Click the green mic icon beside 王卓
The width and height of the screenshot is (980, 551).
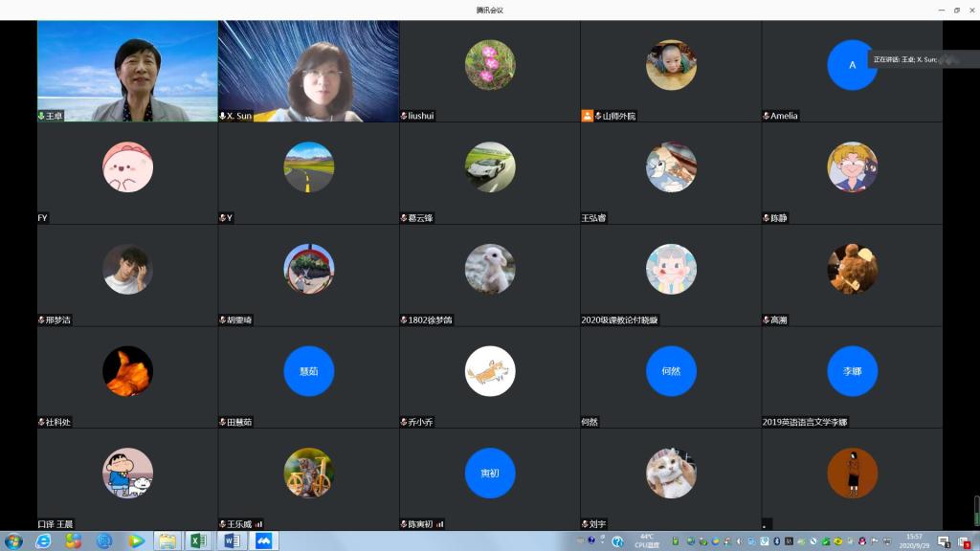click(x=41, y=116)
